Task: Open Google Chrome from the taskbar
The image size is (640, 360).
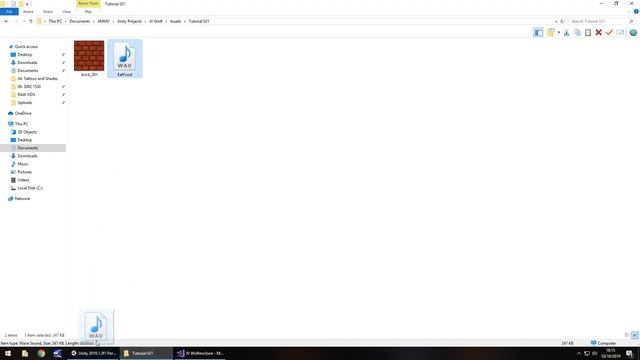Action: (41, 353)
